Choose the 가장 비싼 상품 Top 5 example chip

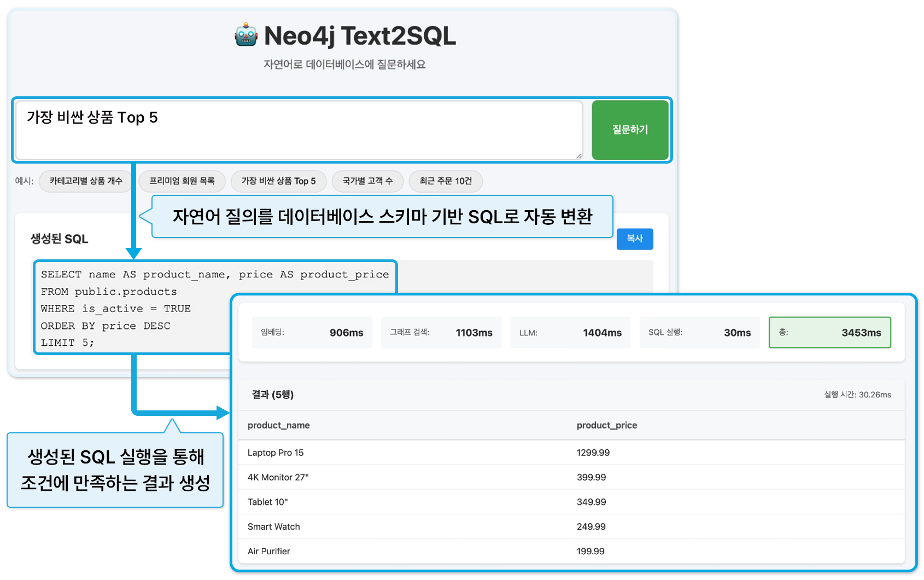tap(278, 181)
